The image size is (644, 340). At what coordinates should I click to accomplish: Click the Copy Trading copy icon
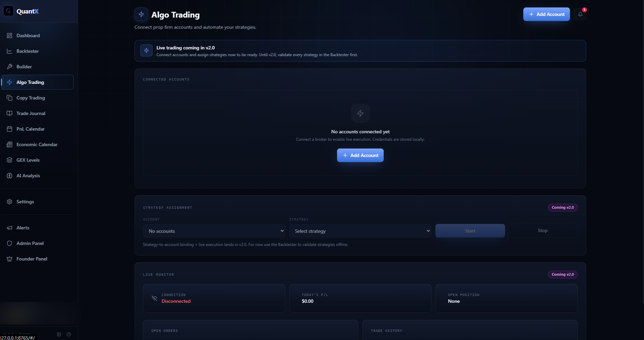(9, 98)
